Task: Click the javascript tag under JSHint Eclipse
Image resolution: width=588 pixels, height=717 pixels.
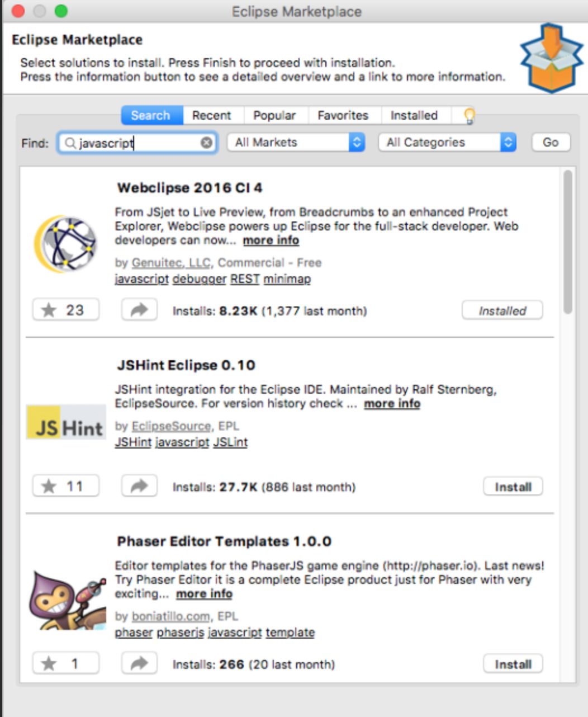Action: click(182, 442)
